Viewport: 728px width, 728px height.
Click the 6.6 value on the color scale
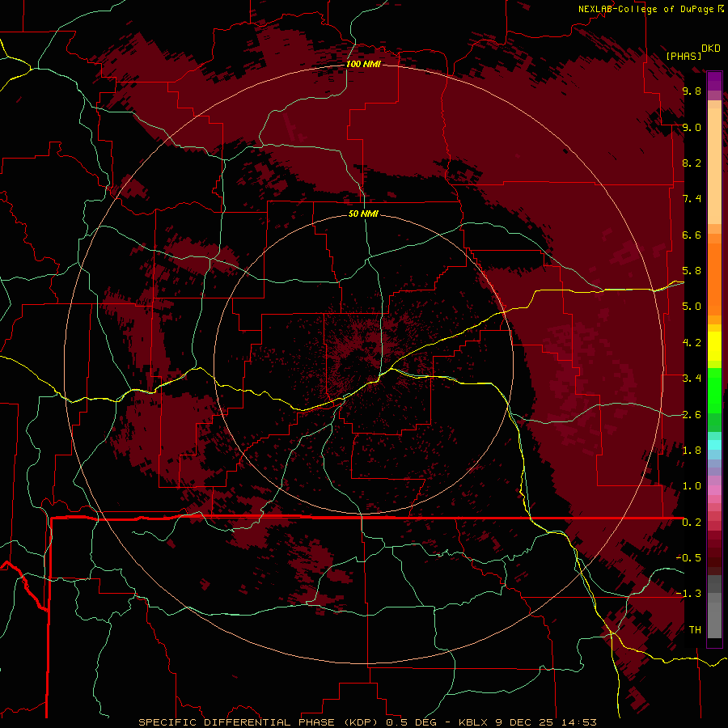692,235
